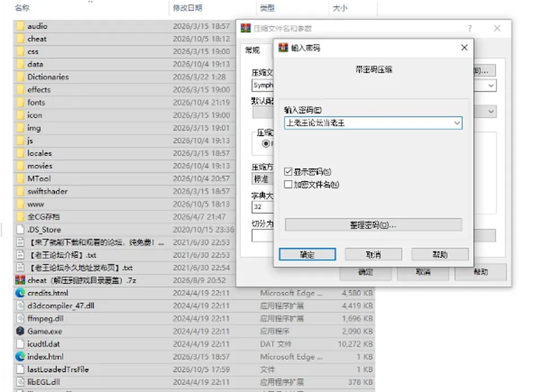Click 帮助 in the archive parameters dialog
This screenshot has height=392, width=542.
(x=480, y=272)
